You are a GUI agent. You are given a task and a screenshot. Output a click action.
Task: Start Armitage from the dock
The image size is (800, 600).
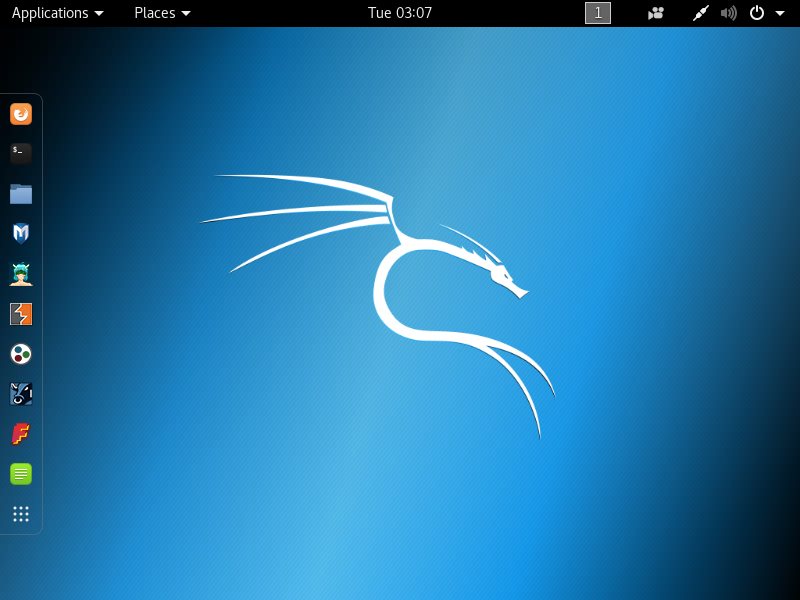click(21, 274)
